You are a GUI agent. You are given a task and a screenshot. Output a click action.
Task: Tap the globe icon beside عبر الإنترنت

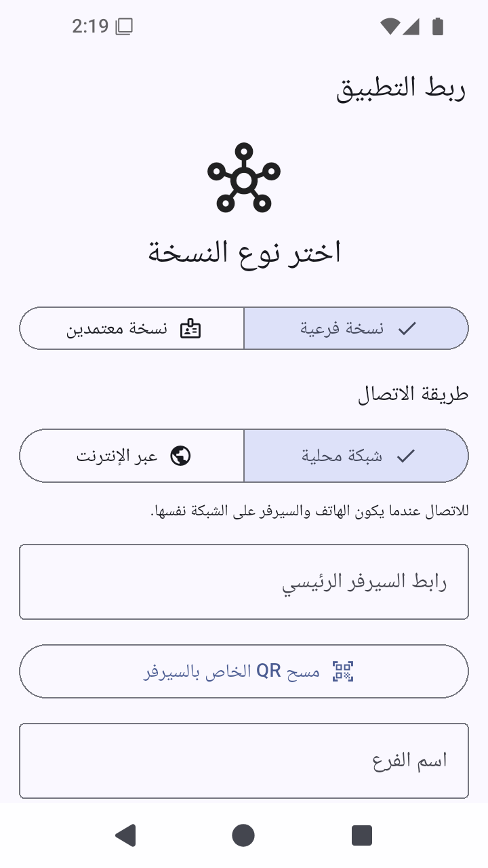coord(180,456)
